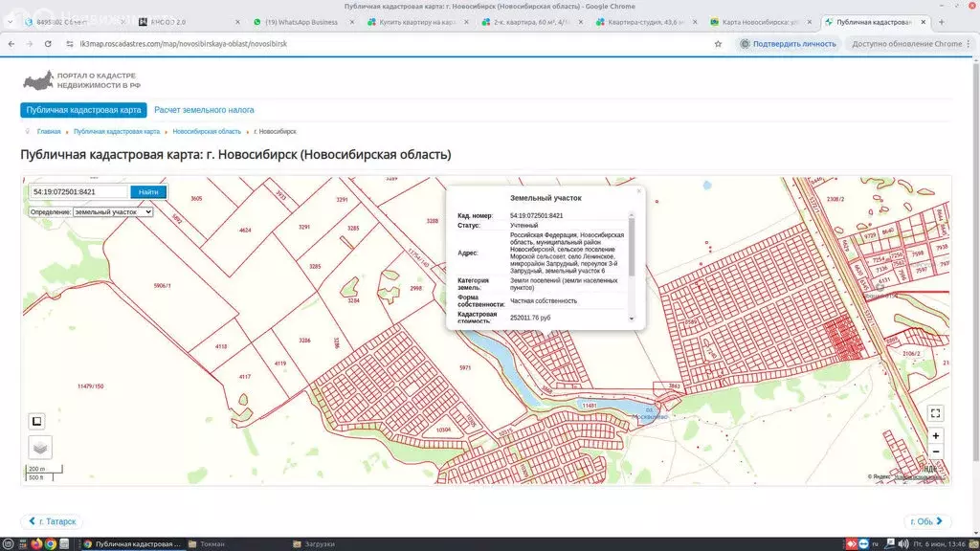
Task: Click the portal Russia map logo
Action: point(38,80)
